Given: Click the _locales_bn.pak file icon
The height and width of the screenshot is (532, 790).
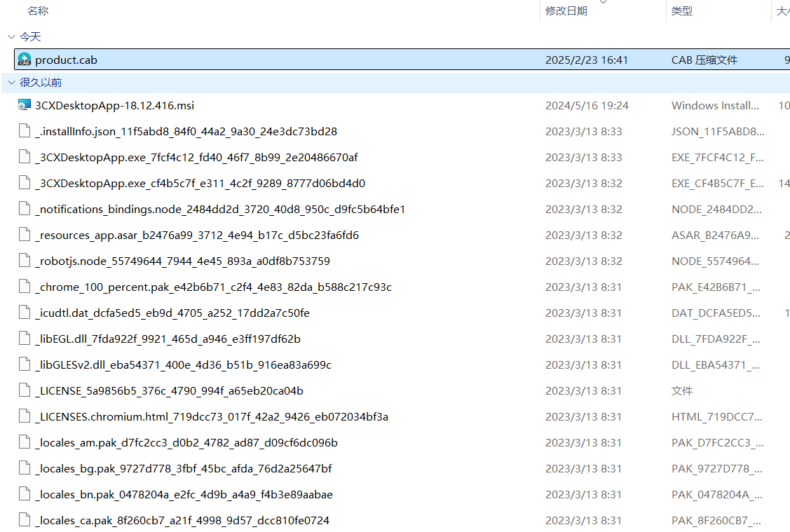Looking at the screenshot, I should pyautogui.click(x=24, y=494).
